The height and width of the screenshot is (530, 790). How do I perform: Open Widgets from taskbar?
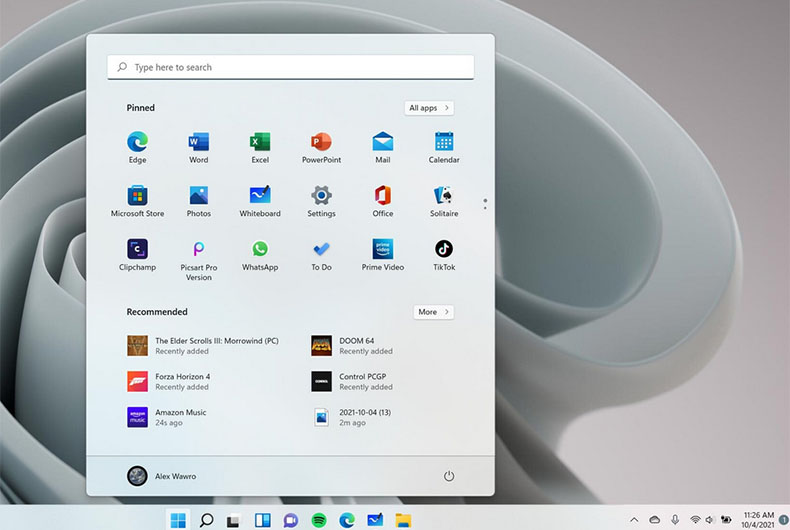point(262,520)
